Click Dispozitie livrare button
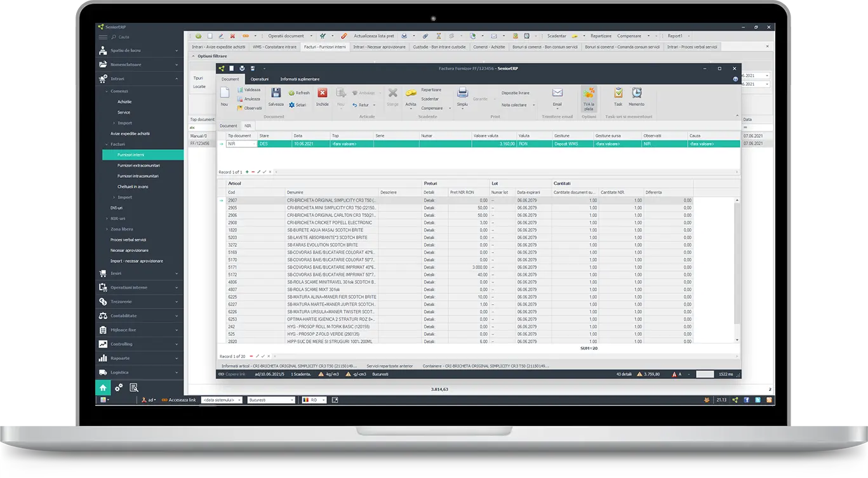Screen dimensions: 868x478 [515, 93]
